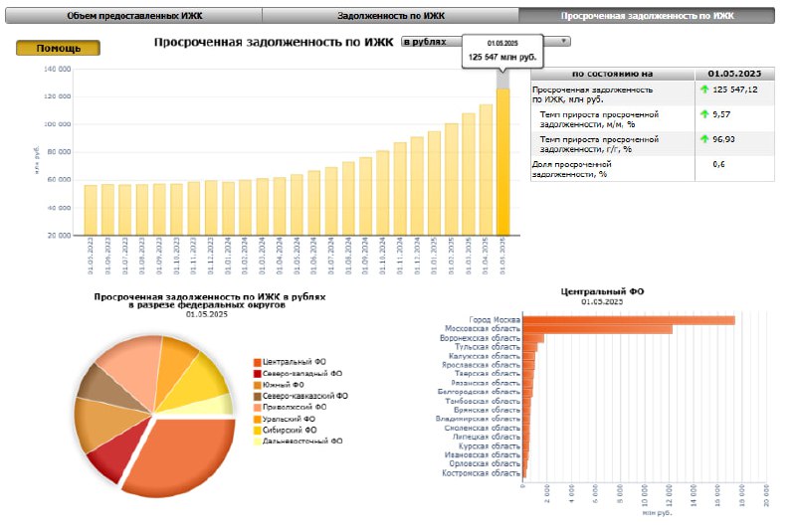Click green arrow beside 9,57 growth rate
The image size is (796, 532).
click(x=704, y=114)
